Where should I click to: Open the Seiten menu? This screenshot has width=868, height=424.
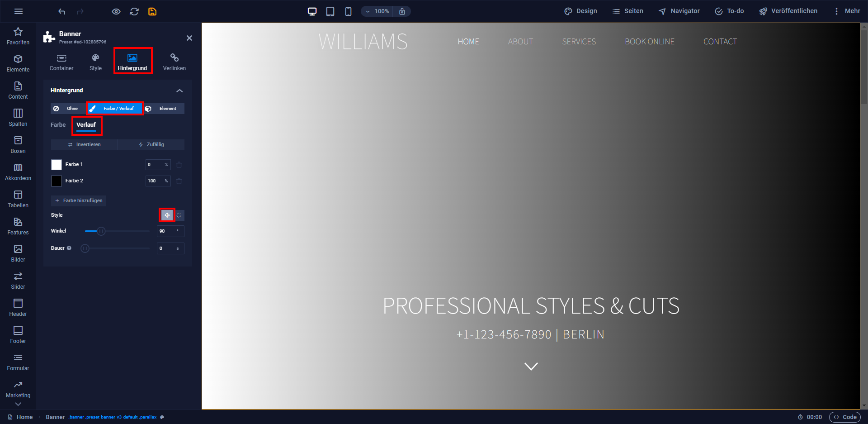(628, 11)
